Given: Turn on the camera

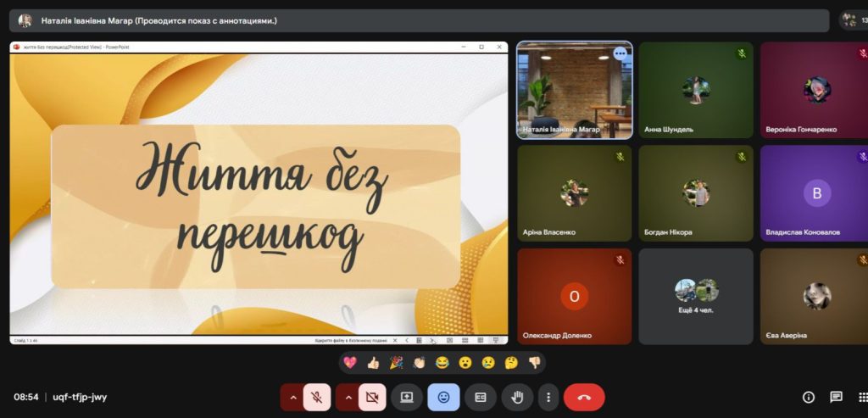Looking at the screenshot, I should 371,397.
